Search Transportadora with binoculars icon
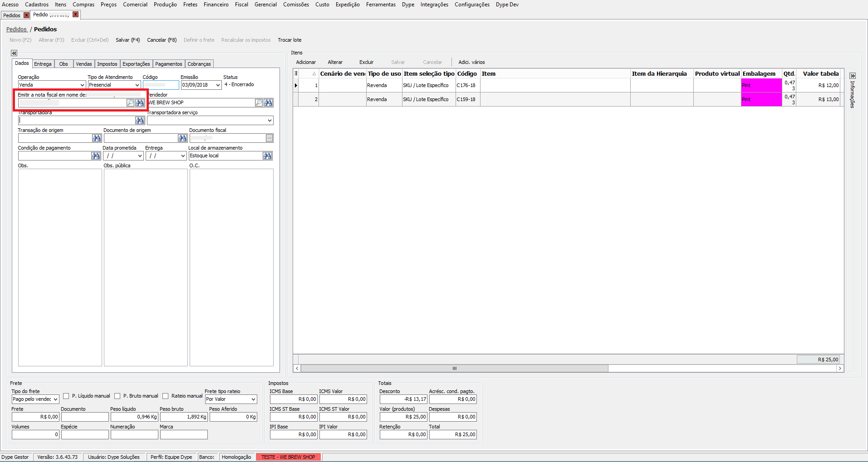 point(140,121)
